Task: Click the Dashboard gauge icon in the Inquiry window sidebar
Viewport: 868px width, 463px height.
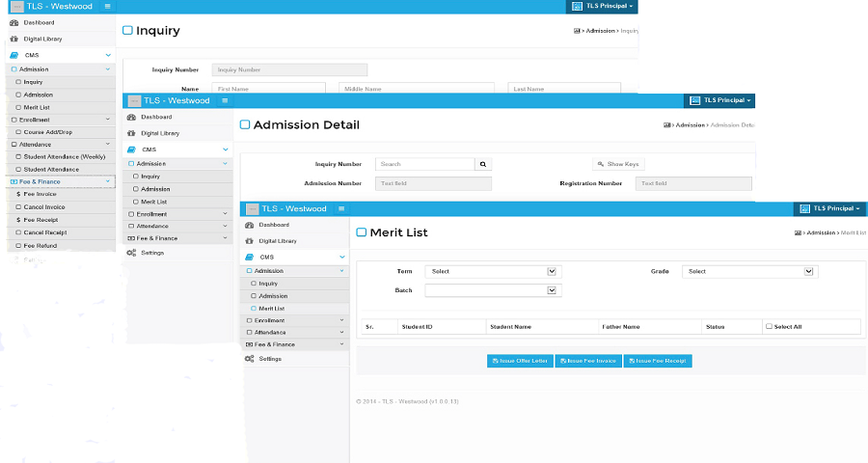Action: (x=14, y=21)
